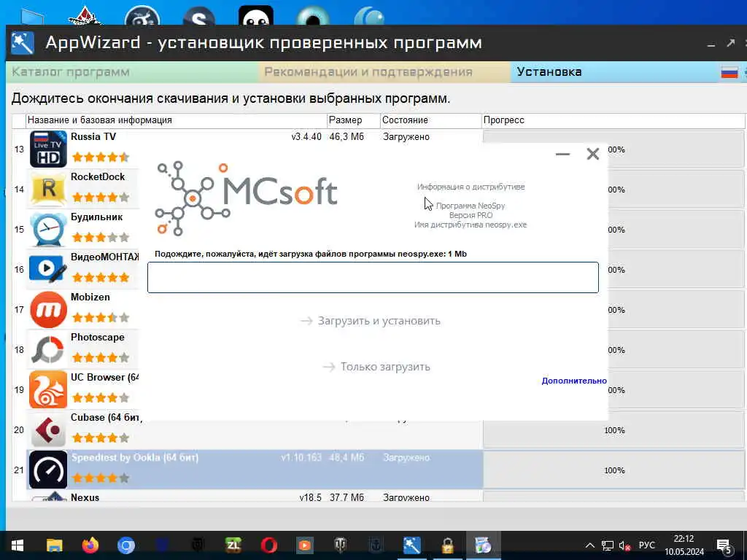
Task: Open Windows Start menu
Action: (x=18, y=545)
